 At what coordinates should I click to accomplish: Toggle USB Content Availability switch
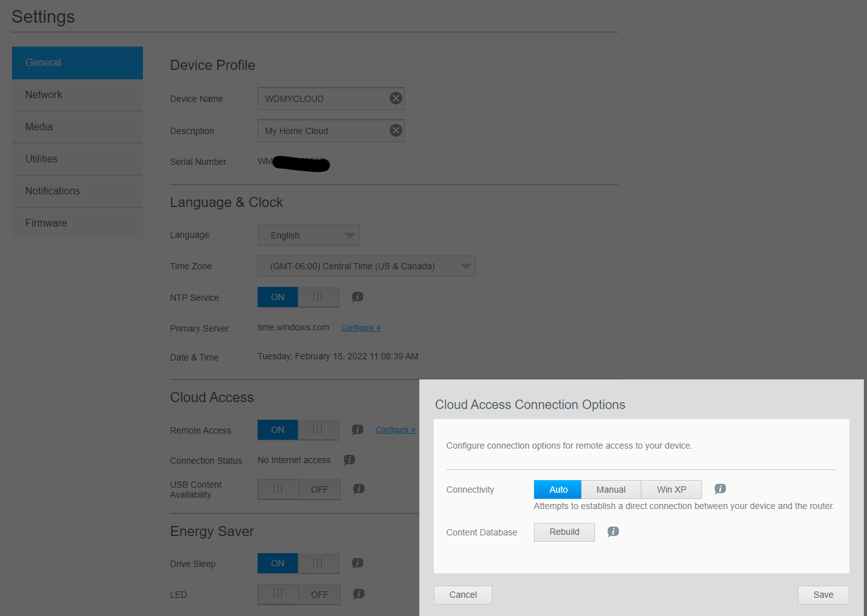299,490
